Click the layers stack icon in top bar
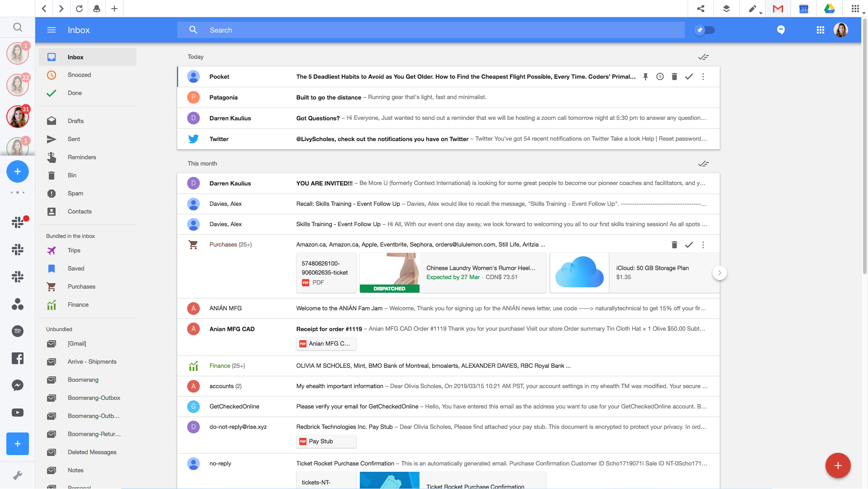The image size is (868, 489). 726,9
